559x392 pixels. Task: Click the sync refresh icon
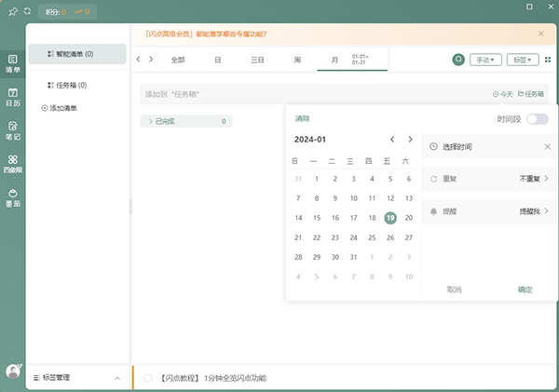26,10
